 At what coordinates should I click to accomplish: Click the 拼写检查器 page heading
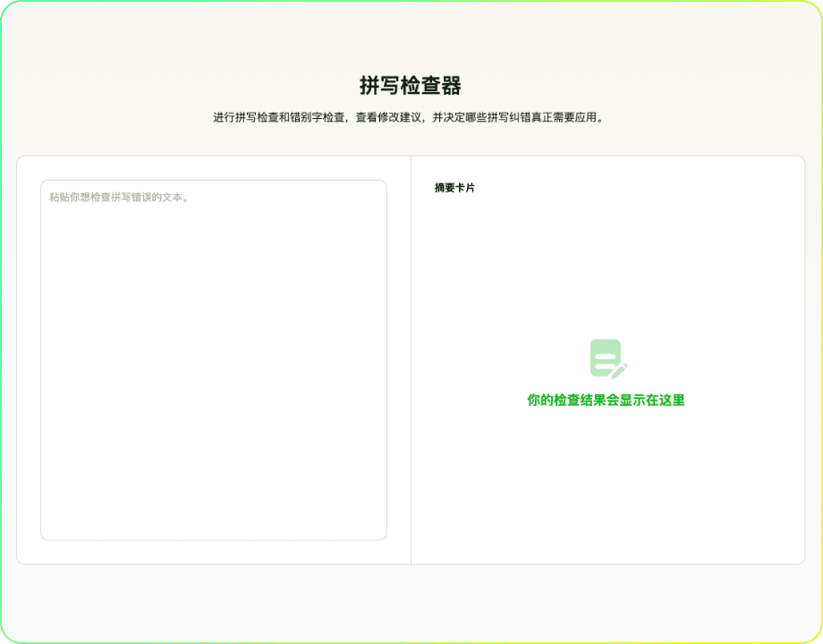click(411, 86)
